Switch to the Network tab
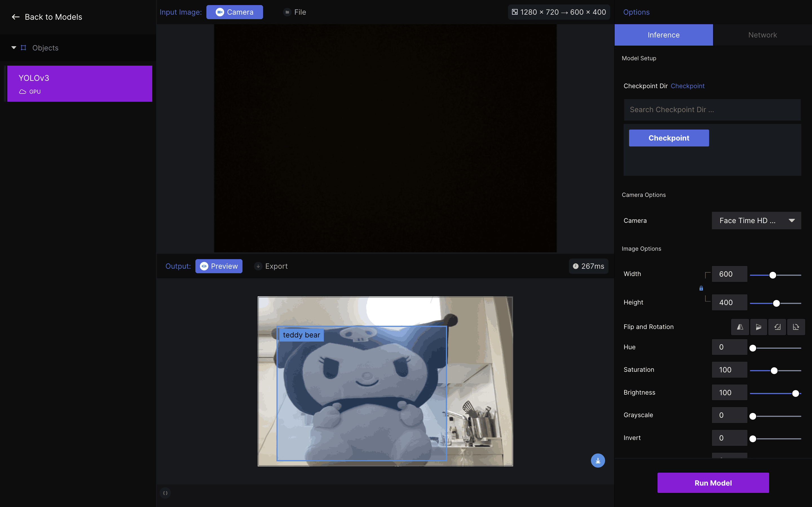Viewport: 812px width, 507px height. pyautogui.click(x=762, y=35)
